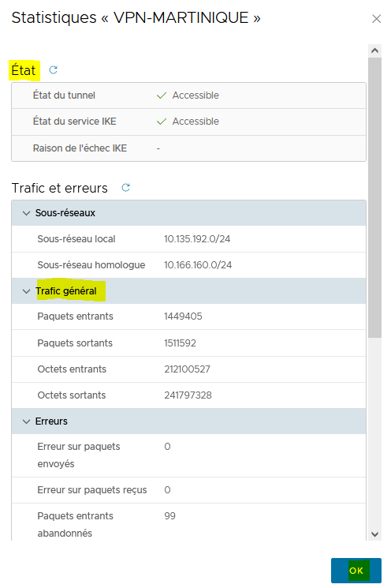Click the scrollbar up arrow

tap(374, 51)
